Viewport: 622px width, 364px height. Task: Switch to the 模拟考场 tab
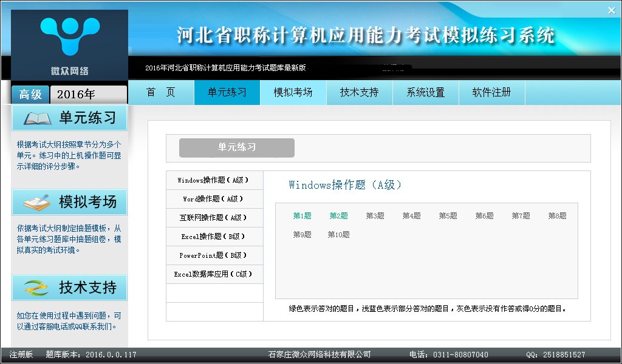[293, 92]
